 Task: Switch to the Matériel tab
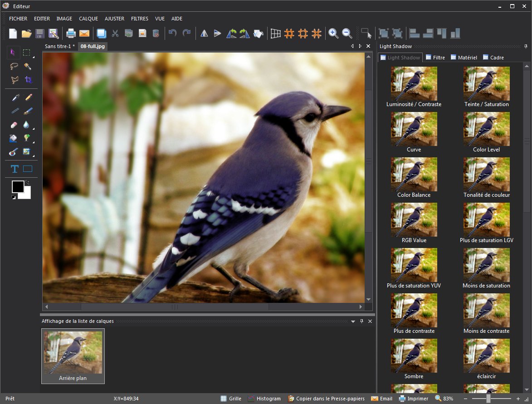point(464,57)
